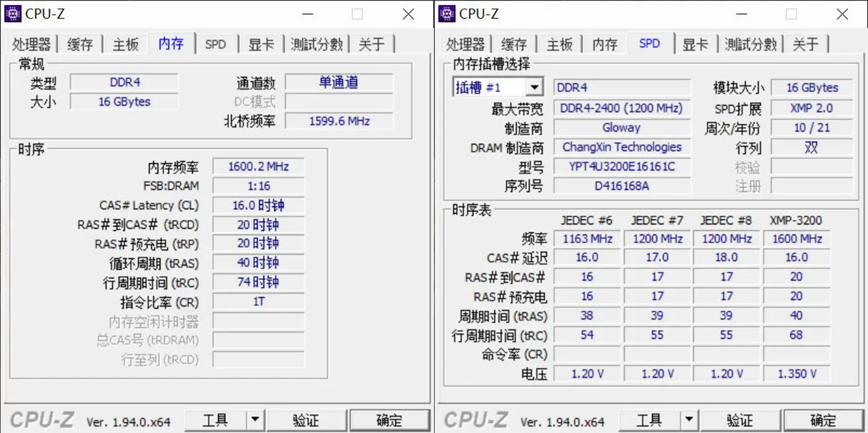Select the SPD tab in right window
Viewport: 868px width, 433px height.
(x=650, y=43)
